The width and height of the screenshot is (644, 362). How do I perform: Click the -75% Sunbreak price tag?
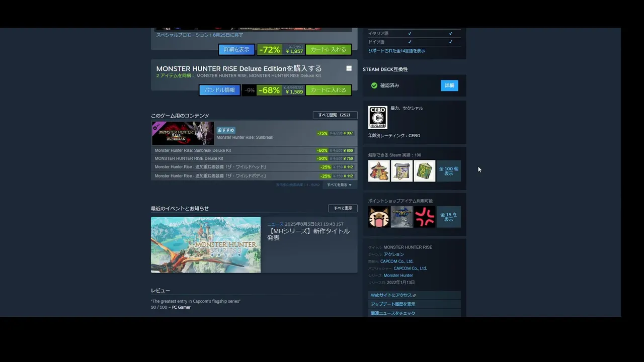point(323,133)
